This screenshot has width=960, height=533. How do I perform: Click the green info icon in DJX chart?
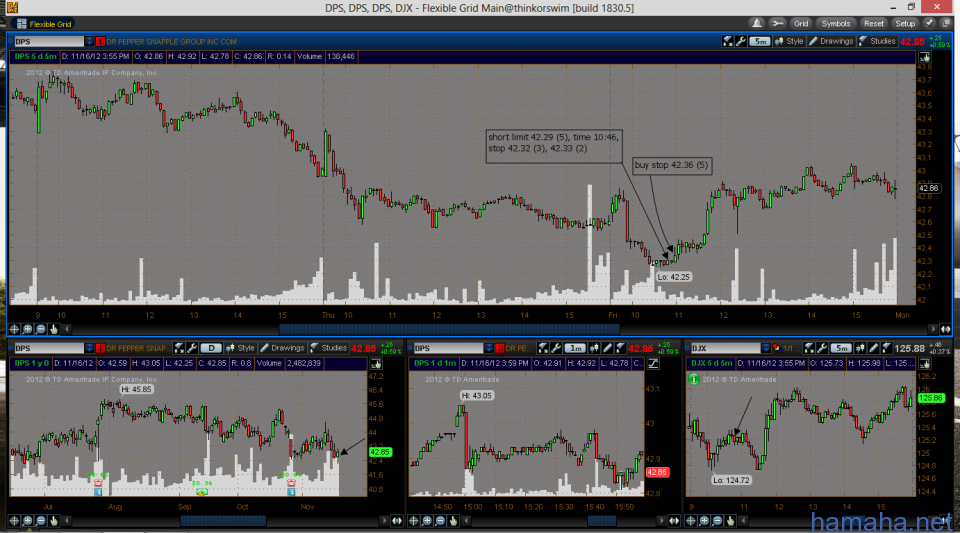(694, 379)
